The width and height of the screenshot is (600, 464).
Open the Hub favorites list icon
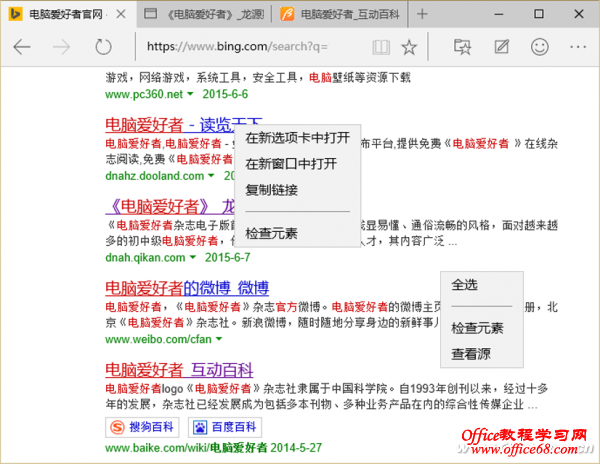point(462,47)
